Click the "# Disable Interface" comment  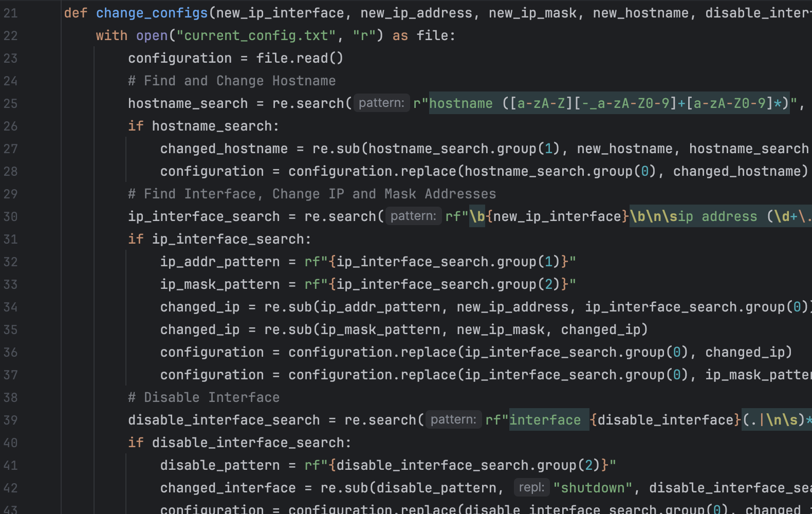(204, 397)
